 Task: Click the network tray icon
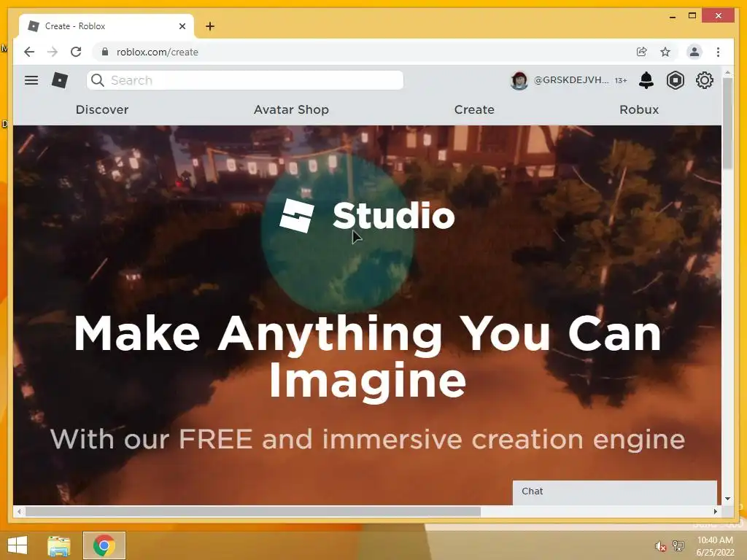(x=678, y=545)
